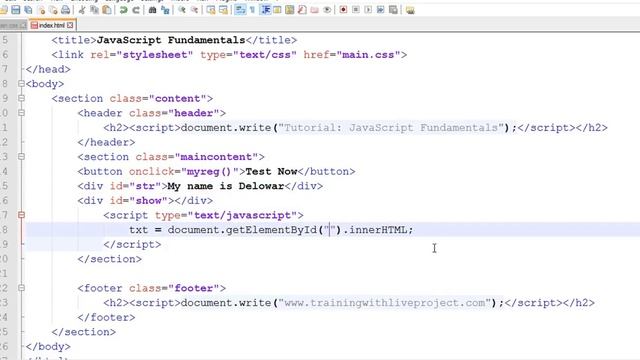This screenshot has height=360, width=640.
Task: Collapse the section maincontent fold marker
Action: click(21, 157)
